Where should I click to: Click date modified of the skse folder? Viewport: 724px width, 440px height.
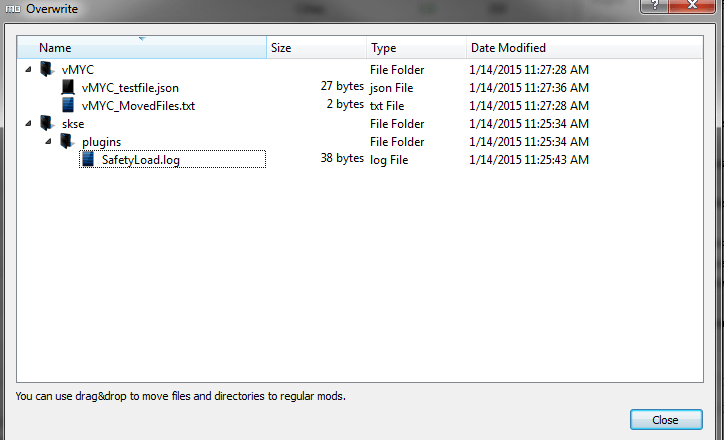(529, 124)
